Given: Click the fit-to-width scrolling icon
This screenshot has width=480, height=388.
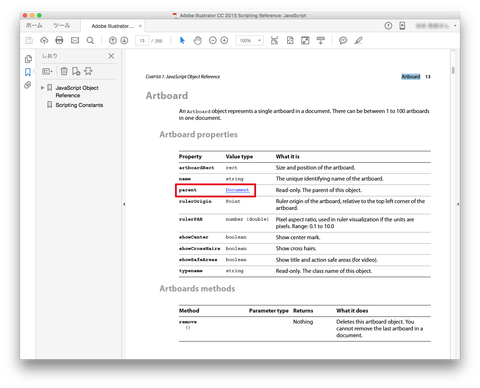Looking at the screenshot, I should pos(274,40).
